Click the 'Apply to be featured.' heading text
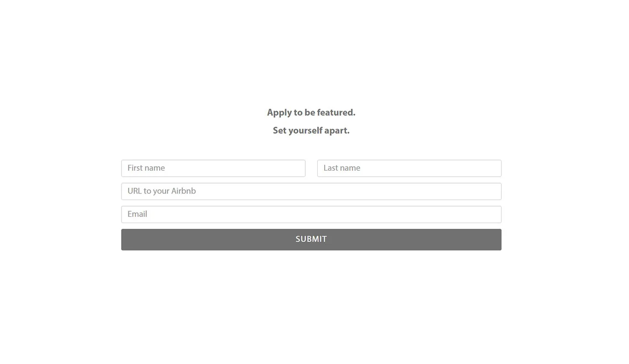 click(x=311, y=113)
